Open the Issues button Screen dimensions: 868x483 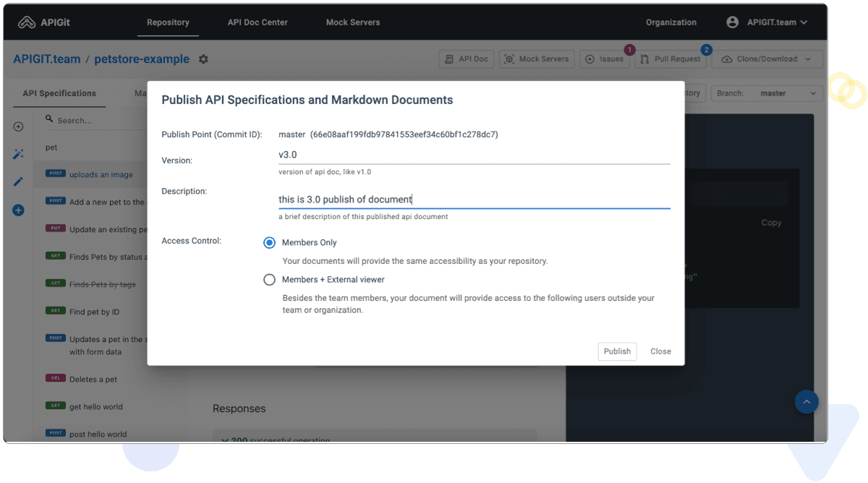click(x=605, y=59)
